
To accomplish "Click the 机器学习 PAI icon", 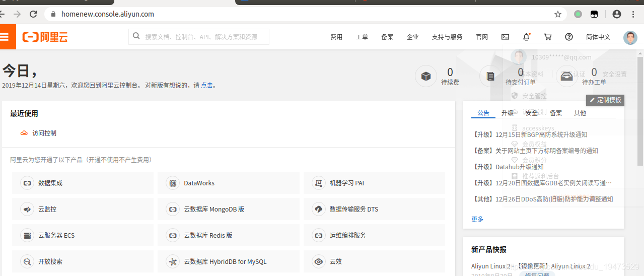I will pyautogui.click(x=318, y=183).
